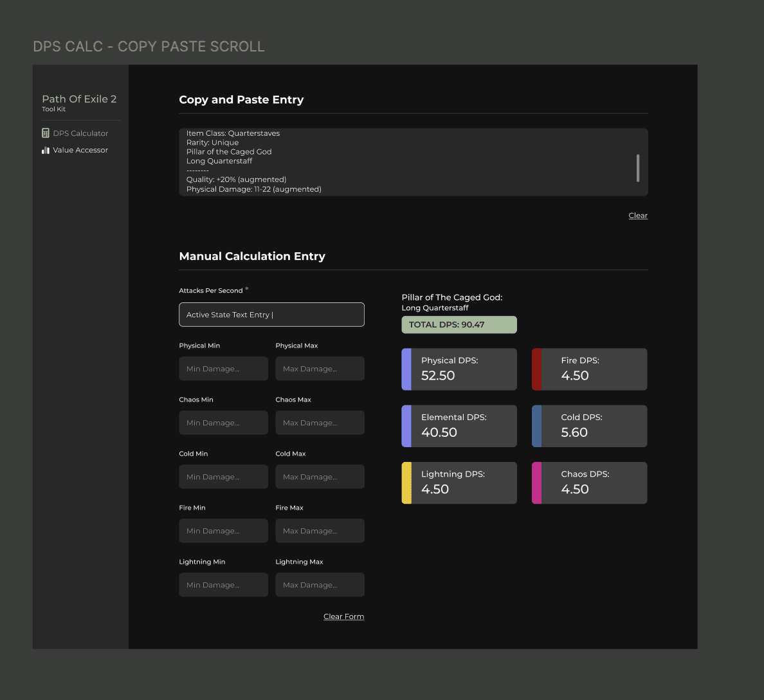Select the Fire DPS card
The width and height of the screenshot is (764, 700).
point(589,369)
